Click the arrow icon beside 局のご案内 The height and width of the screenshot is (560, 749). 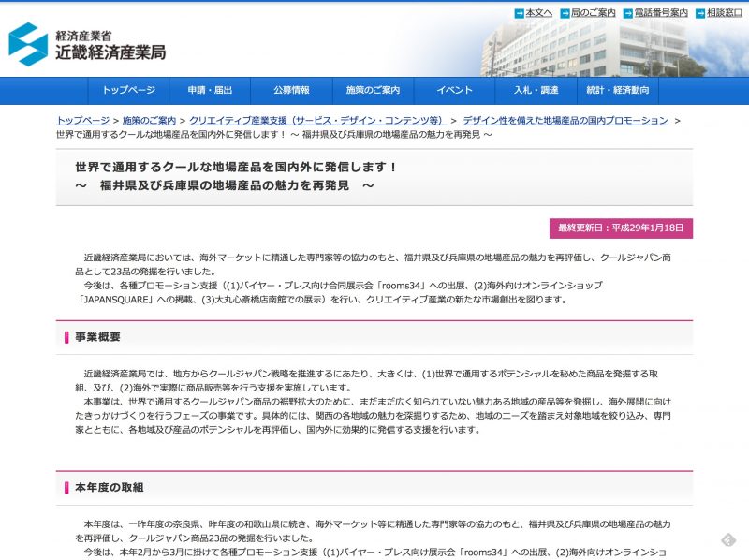click(565, 13)
